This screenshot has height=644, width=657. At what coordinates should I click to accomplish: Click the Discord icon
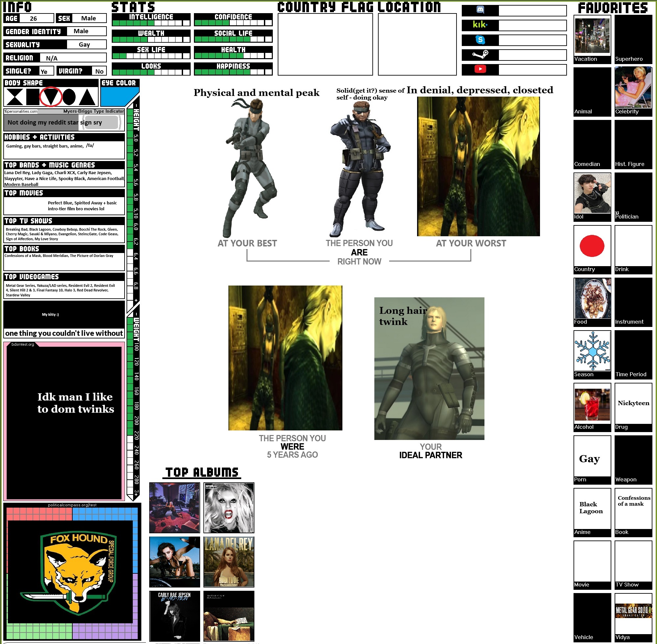tap(480, 10)
